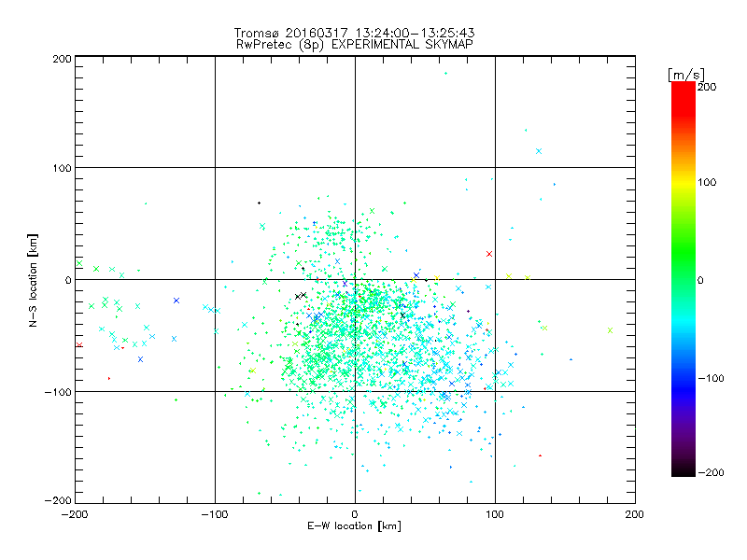Click the '[m/s]' unit label above colorbar
Image resolution: width=747 pixels, height=560 pixels.
(x=686, y=75)
